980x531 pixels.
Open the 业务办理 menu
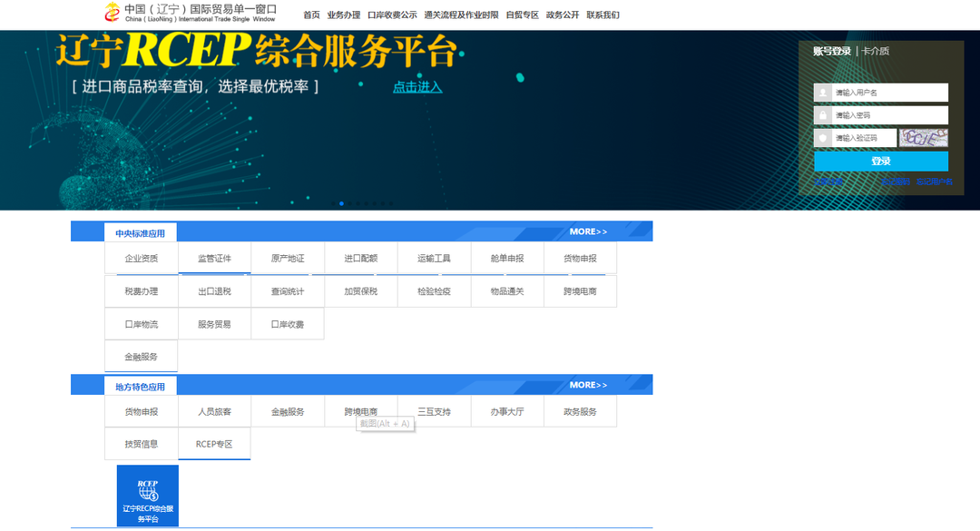pyautogui.click(x=344, y=15)
